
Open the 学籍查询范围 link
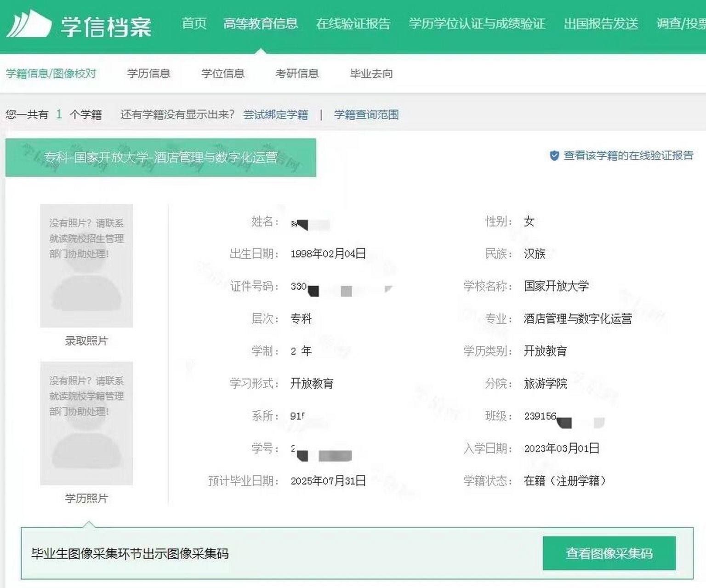point(366,115)
